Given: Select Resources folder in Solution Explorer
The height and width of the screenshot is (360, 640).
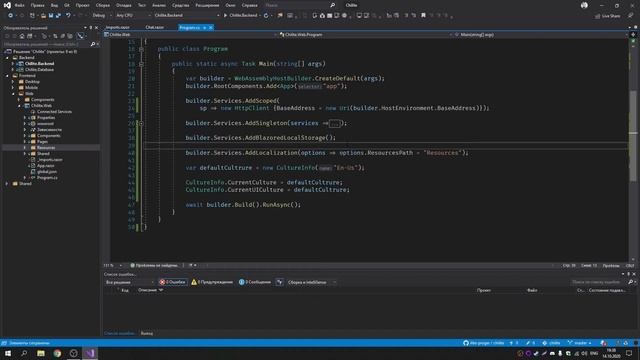Looking at the screenshot, I should pos(46,148).
